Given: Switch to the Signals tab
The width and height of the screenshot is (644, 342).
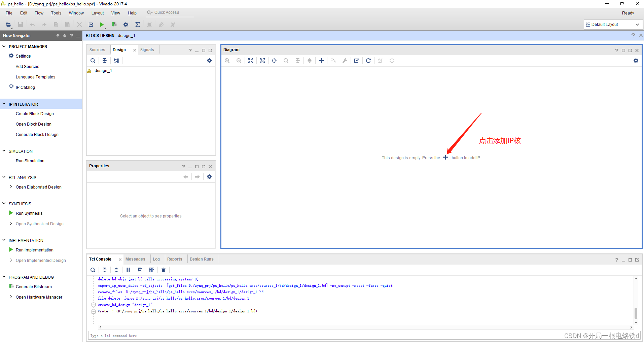Looking at the screenshot, I should click(147, 50).
